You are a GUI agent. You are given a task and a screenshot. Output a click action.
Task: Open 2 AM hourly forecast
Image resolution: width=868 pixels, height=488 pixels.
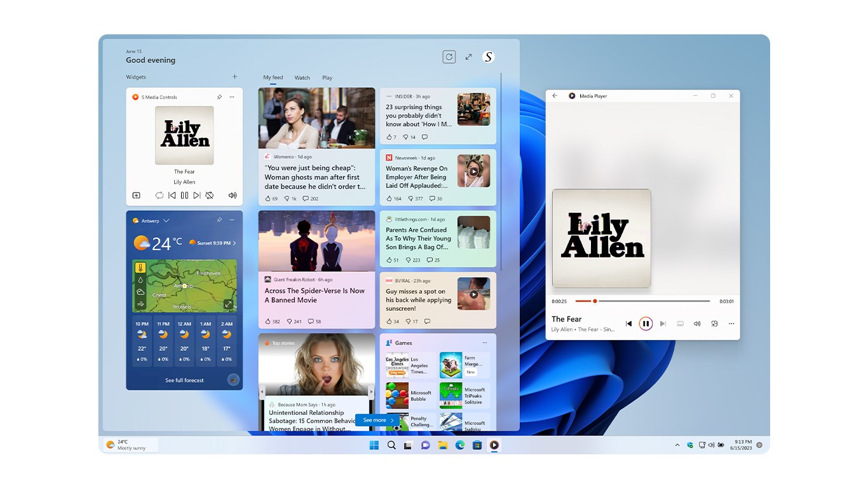pyautogui.click(x=227, y=342)
